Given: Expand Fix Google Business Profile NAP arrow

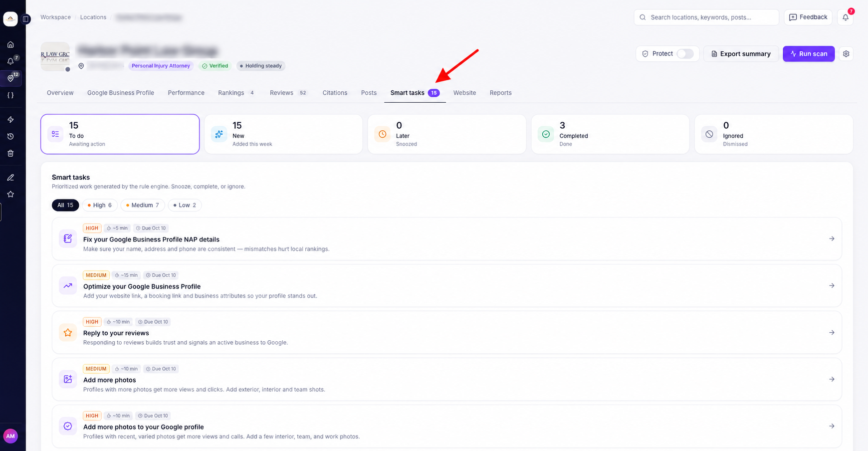Looking at the screenshot, I should [x=832, y=238].
